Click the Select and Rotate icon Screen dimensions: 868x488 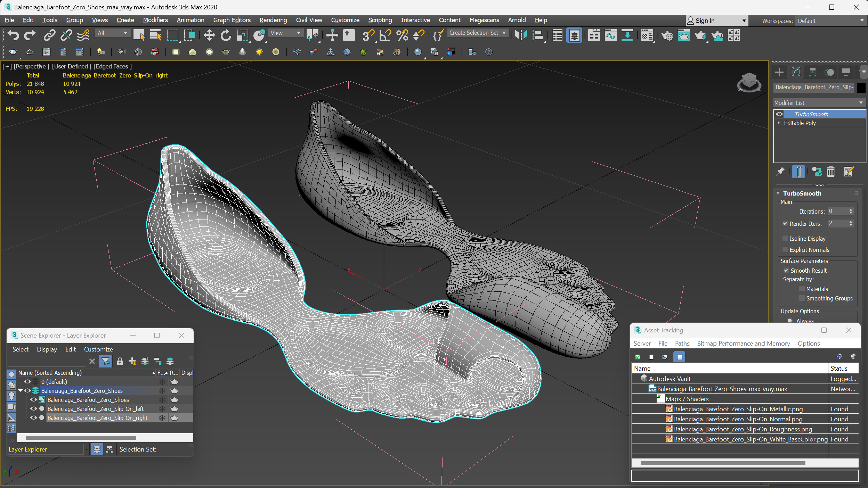pos(225,35)
